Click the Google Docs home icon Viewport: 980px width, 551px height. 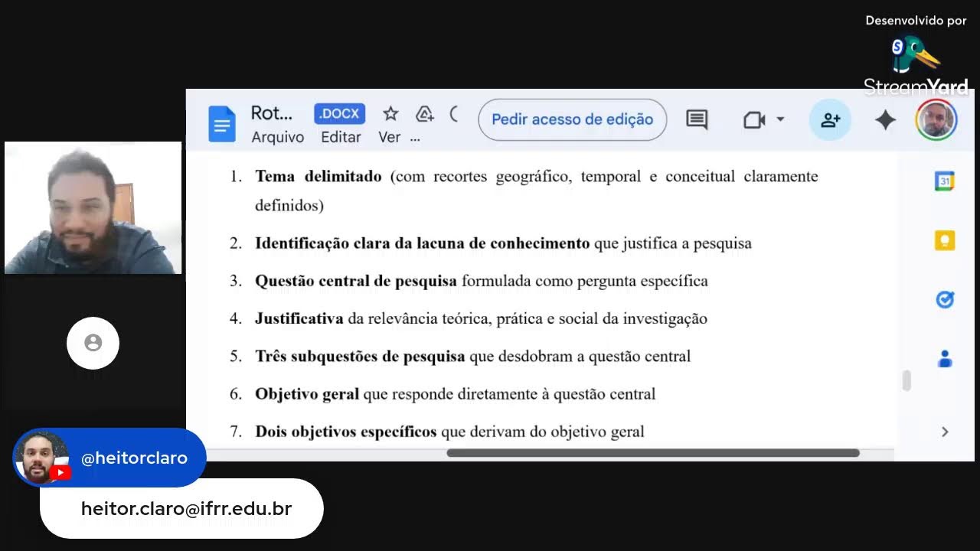coord(222,124)
